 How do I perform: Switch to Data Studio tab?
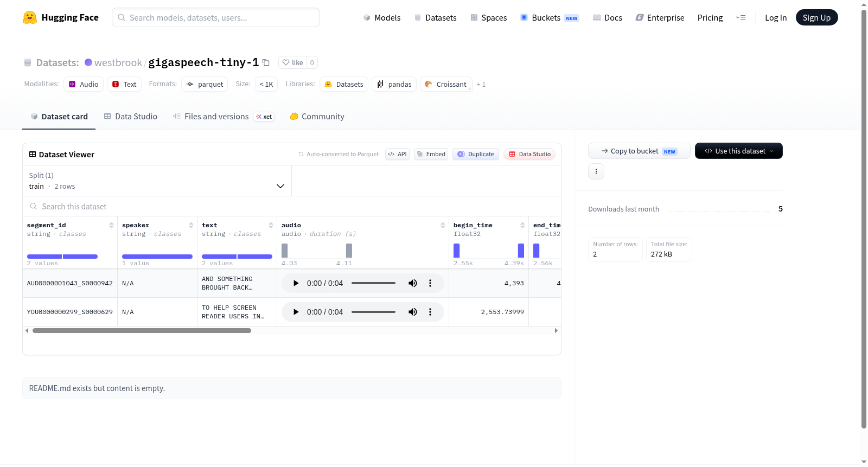[x=131, y=116]
